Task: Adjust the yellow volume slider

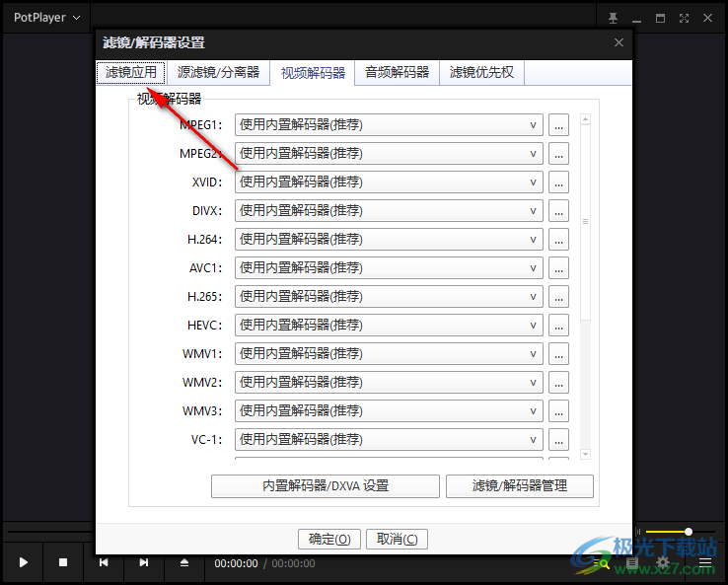Action: point(681,532)
